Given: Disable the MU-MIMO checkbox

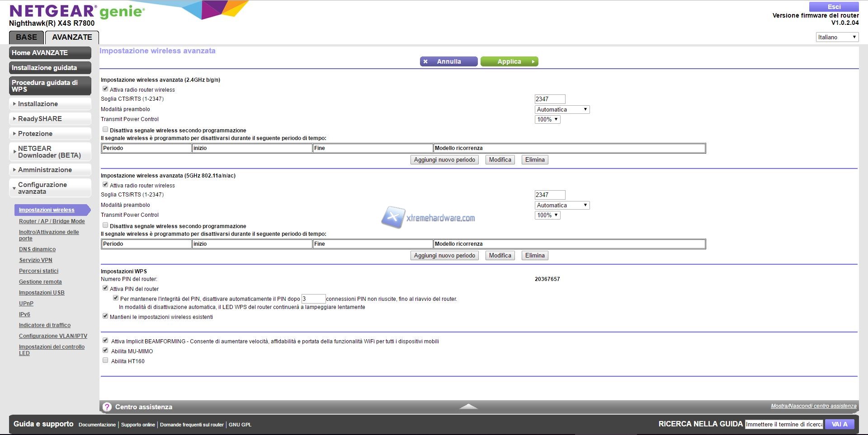Looking at the screenshot, I should point(105,351).
